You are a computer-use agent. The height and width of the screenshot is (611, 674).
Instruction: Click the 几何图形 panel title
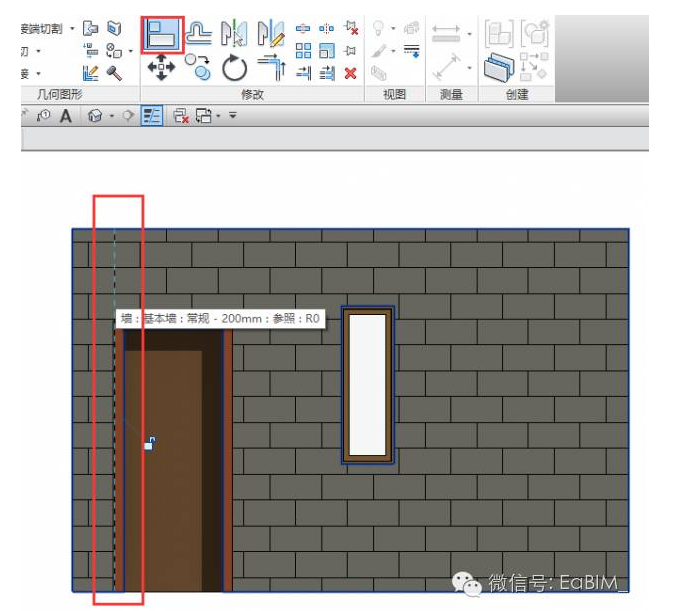pyautogui.click(x=60, y=94)
